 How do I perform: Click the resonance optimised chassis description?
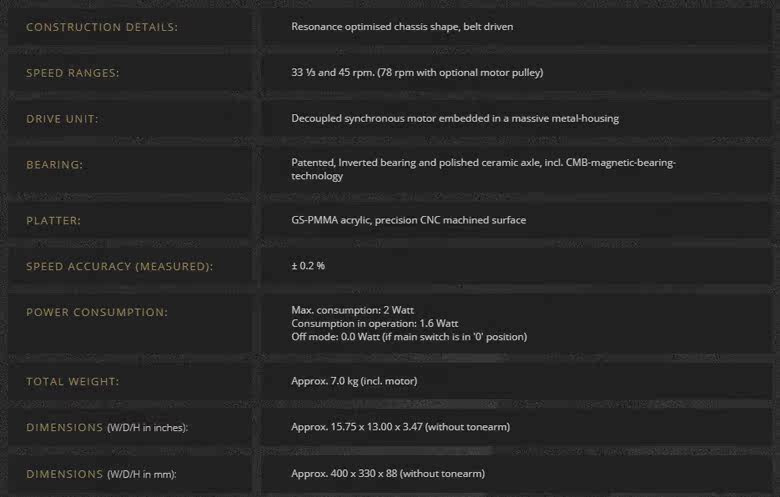pos(402,27)
